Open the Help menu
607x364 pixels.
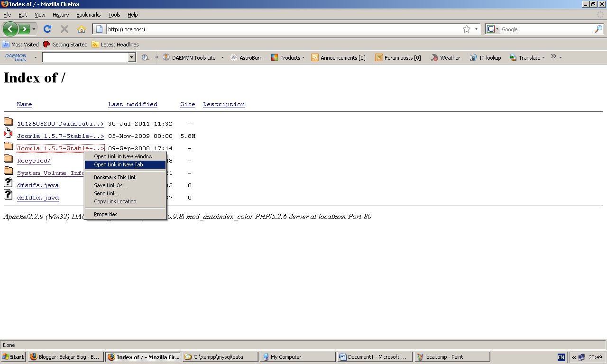click(133, 15)
